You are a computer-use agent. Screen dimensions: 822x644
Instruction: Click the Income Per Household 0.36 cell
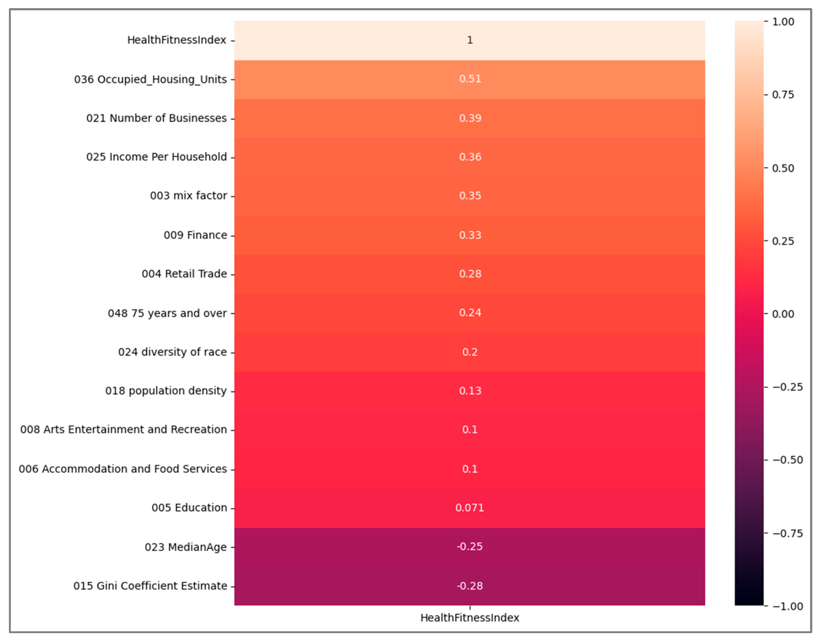[469, 157]
